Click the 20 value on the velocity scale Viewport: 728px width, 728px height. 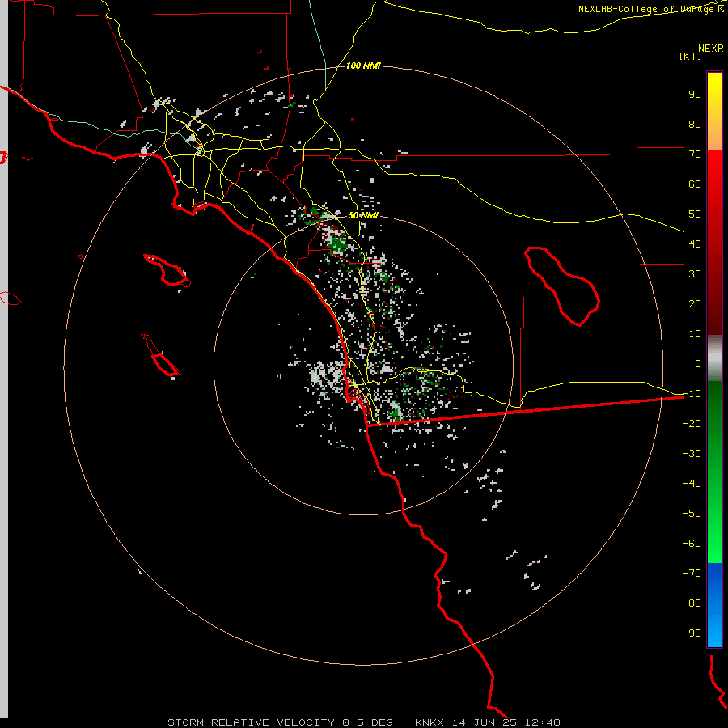(x=695, y=304)
